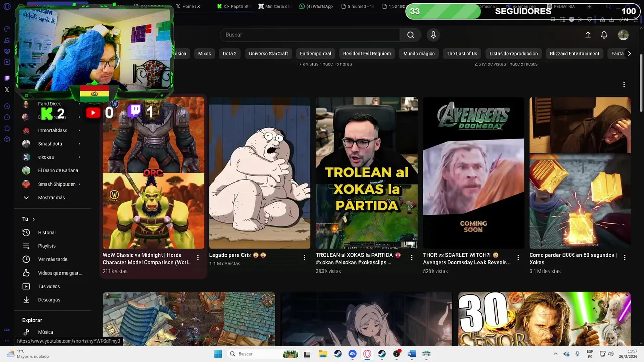The width and height of the screenshot is (644, 362).
Task: Click the YouTube search magnifier button
Action: pos(411,35)
